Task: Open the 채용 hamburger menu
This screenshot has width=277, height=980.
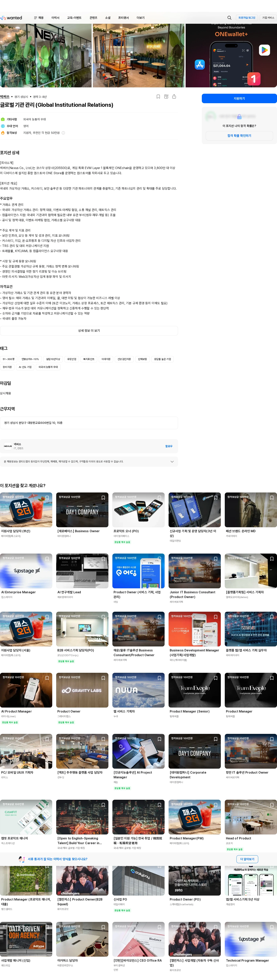Action: click(x=38, y=18)
